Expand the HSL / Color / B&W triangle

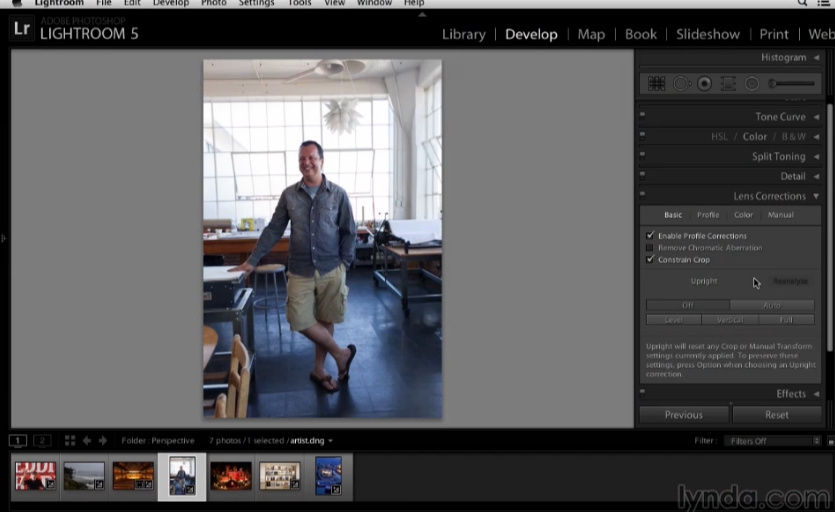point(816,136)
